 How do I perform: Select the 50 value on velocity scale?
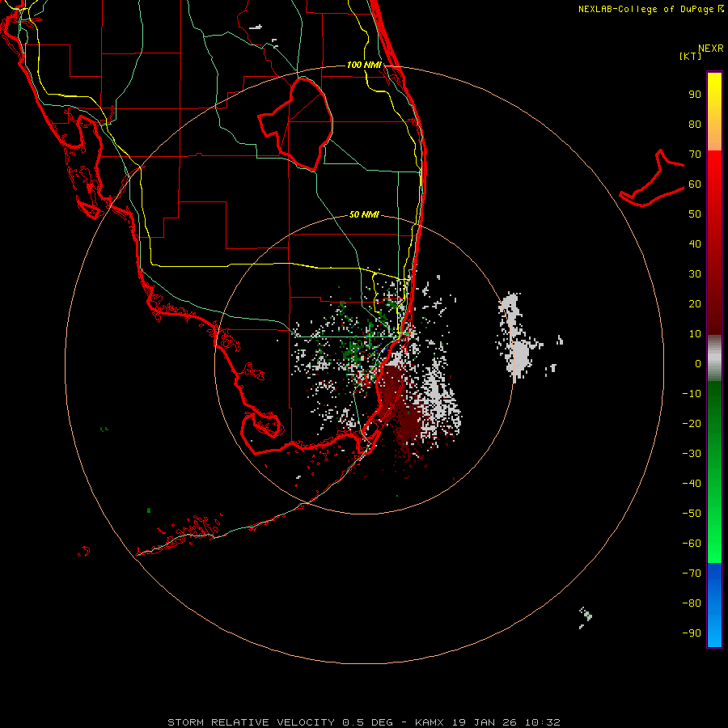click(x=695, y=214)
